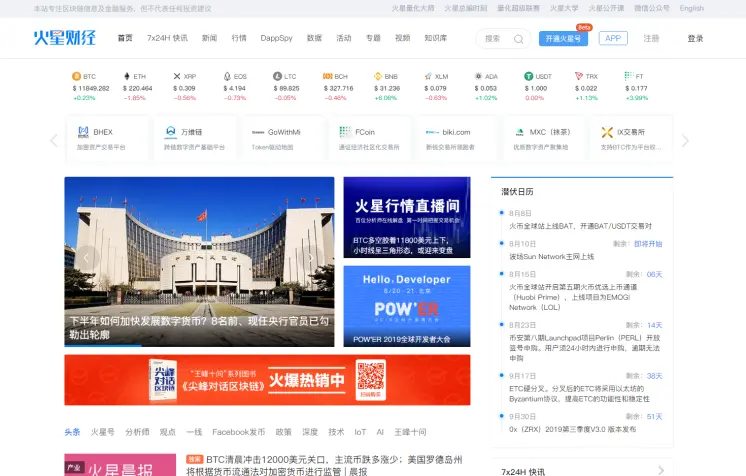Select the 火星号 news tab
The image size is (746, 476).
click(103, 432)
